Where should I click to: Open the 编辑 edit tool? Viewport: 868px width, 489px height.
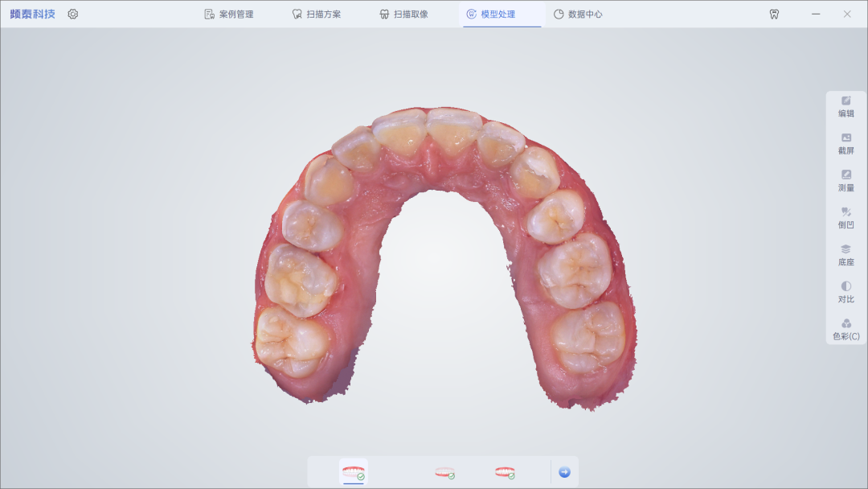[x=845, y=107]
